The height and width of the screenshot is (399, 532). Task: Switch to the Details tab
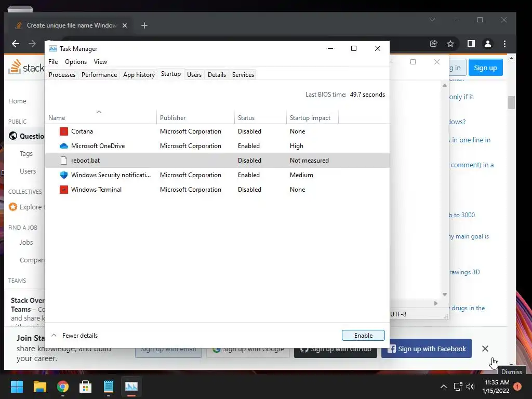coord(217,75)
